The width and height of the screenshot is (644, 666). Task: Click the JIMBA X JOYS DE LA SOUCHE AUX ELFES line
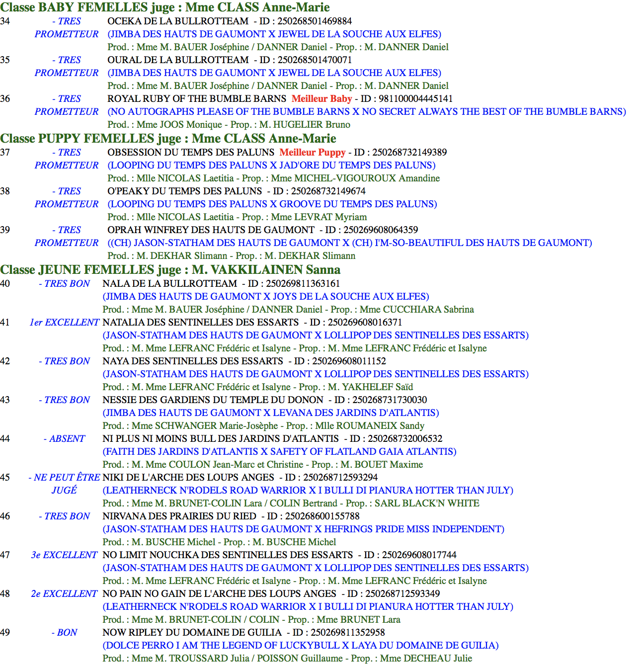click(x=266, y=296)
